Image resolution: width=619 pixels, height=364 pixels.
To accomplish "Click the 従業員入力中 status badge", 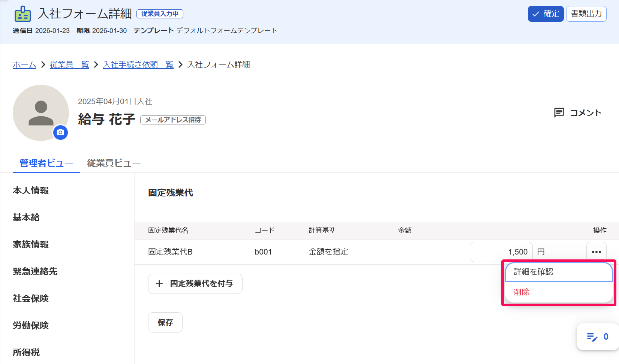I will [x=160, y=14].
